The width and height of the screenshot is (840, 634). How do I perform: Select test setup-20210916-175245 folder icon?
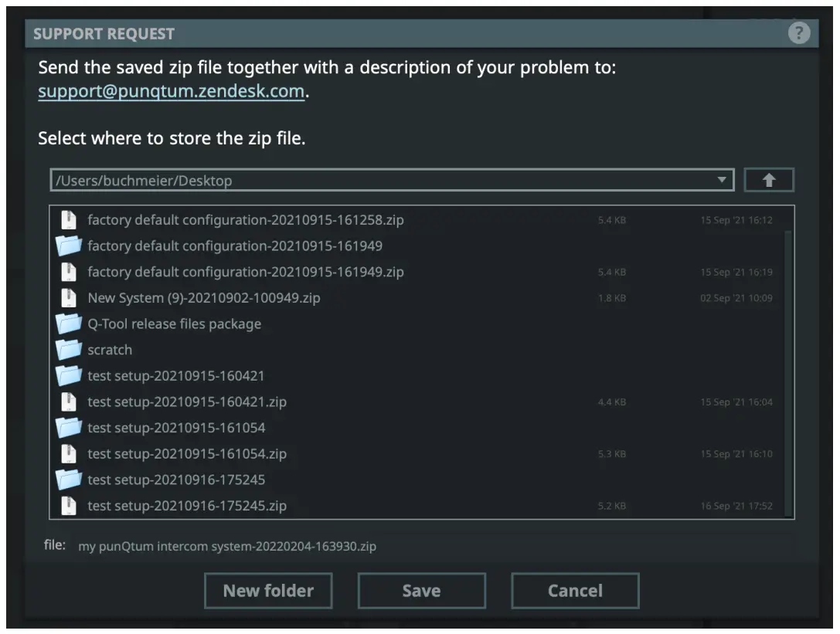69,480
